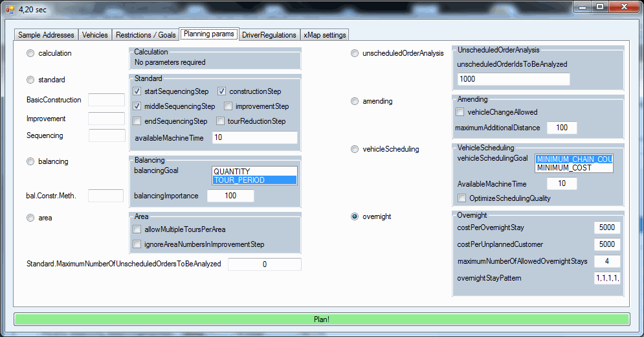Go to xMap settings tab

[325, 35]
